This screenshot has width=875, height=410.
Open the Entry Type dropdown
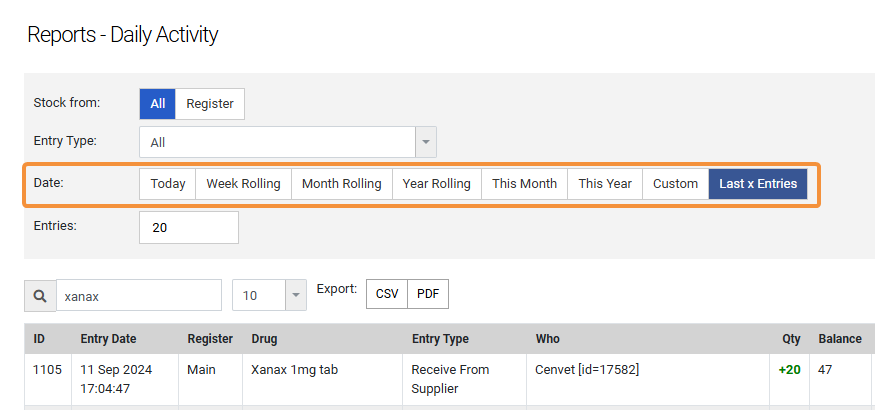click(x=277, y=142)
